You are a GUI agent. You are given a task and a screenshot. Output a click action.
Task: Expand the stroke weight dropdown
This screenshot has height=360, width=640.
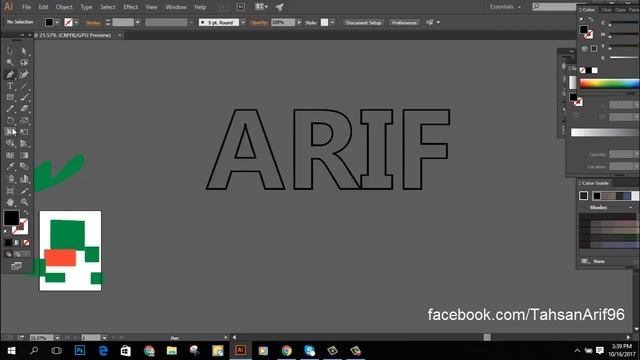pos(138,22)
